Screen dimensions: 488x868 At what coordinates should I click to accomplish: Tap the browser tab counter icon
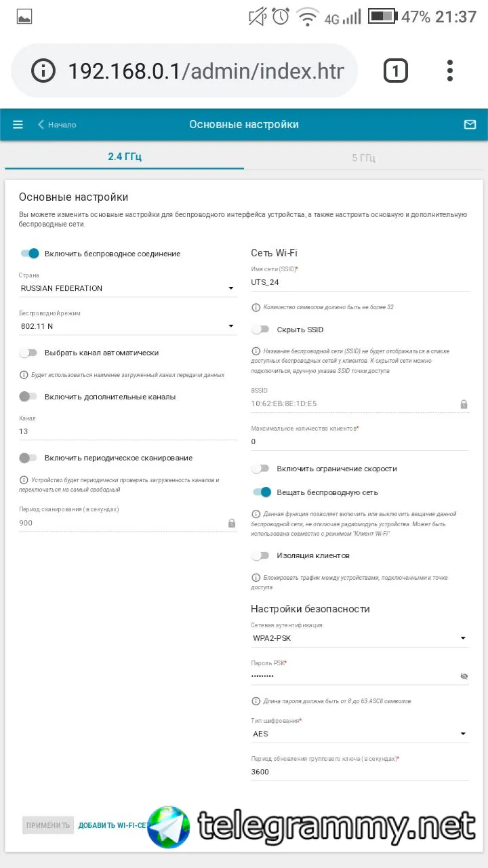pos(396,71)
